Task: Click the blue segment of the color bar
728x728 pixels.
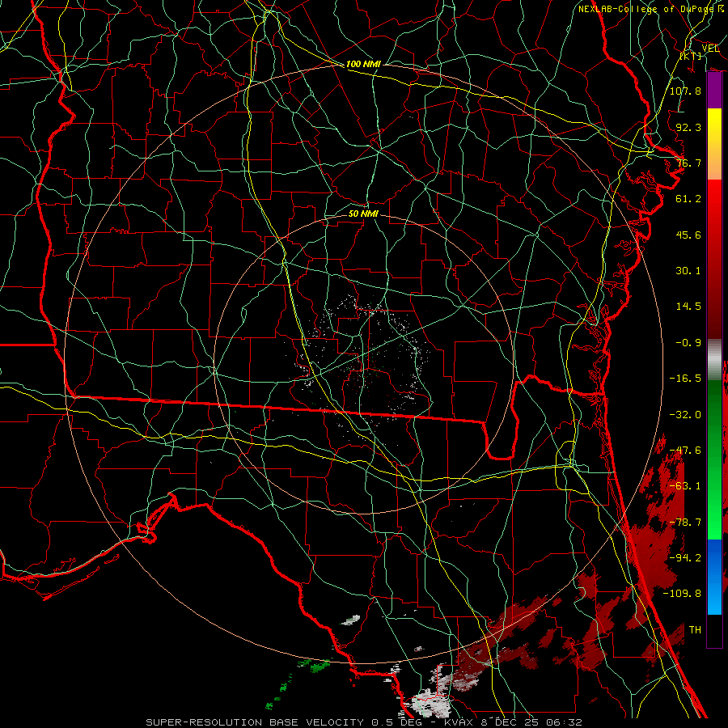Action: [714, 577]
